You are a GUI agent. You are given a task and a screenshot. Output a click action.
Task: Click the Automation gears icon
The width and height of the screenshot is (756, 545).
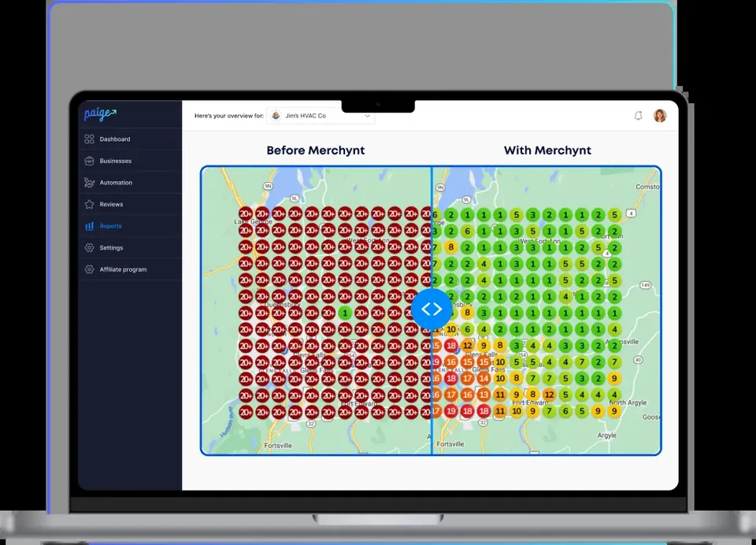point(89,182)
